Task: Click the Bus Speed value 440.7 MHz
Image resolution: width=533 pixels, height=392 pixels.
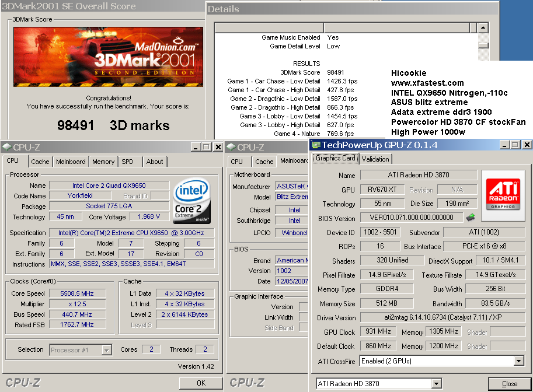Action: click(77, 314)
